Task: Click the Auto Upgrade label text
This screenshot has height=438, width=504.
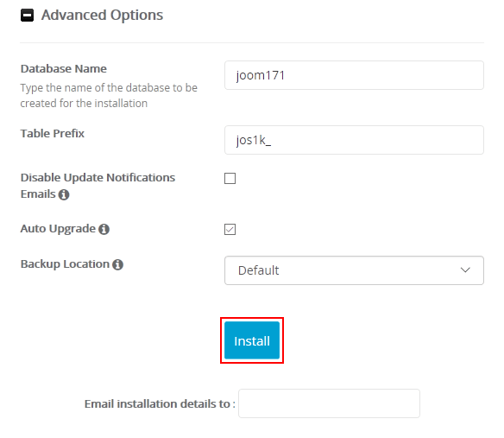Action: click(58, 228)
